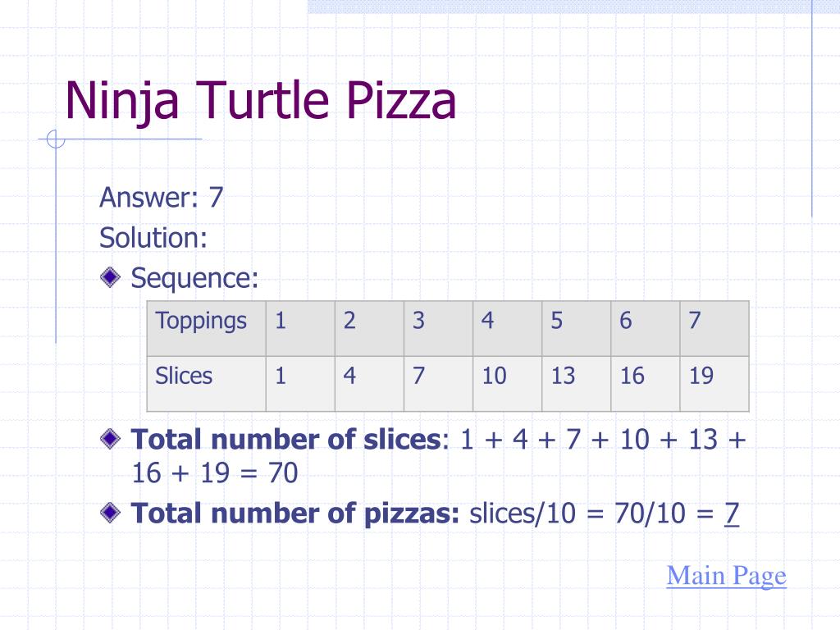The height and width of the screenshot is (630, 840).
Task: Click the toppings cell showing 2
Action: click(x=369, y=328)
